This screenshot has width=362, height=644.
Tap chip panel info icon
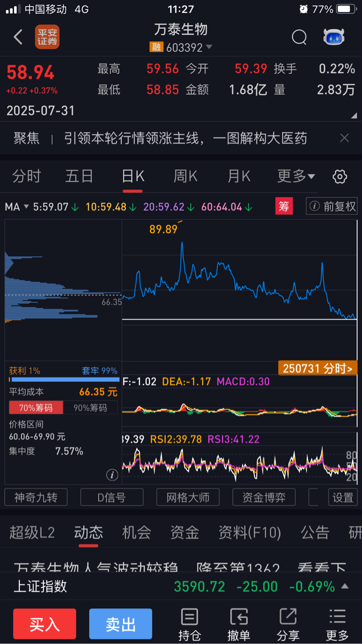[x=112, y=475]
